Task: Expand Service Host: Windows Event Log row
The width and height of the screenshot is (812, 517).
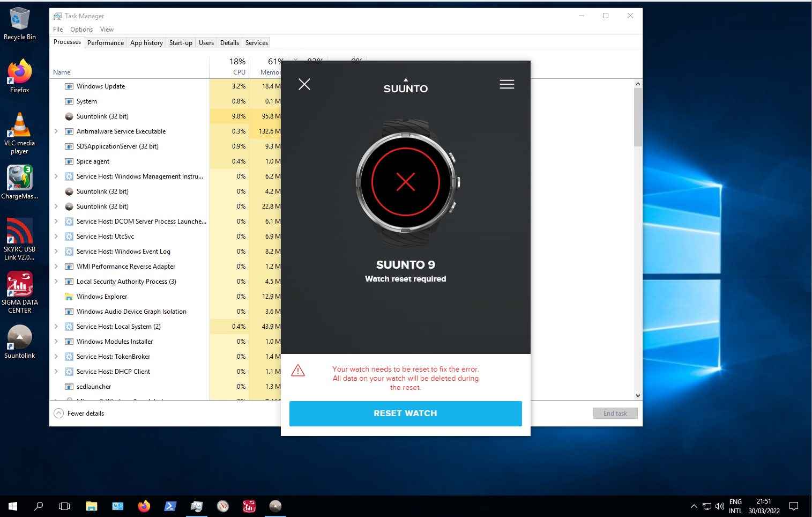Action: [56, 252]
